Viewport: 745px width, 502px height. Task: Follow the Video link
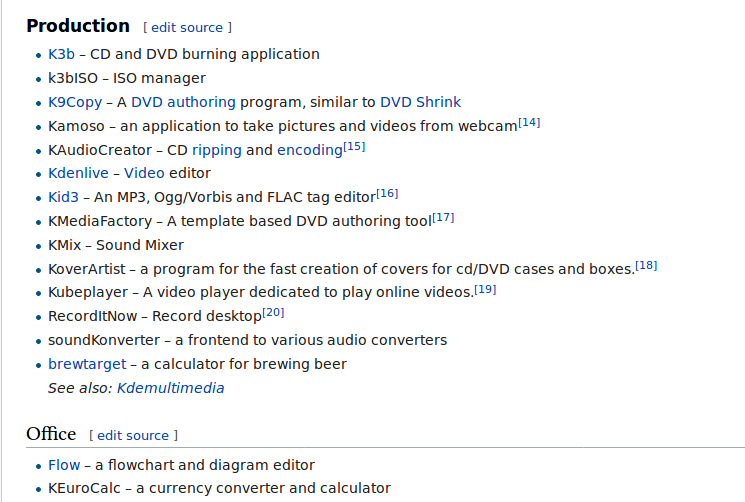coord(144,173)
